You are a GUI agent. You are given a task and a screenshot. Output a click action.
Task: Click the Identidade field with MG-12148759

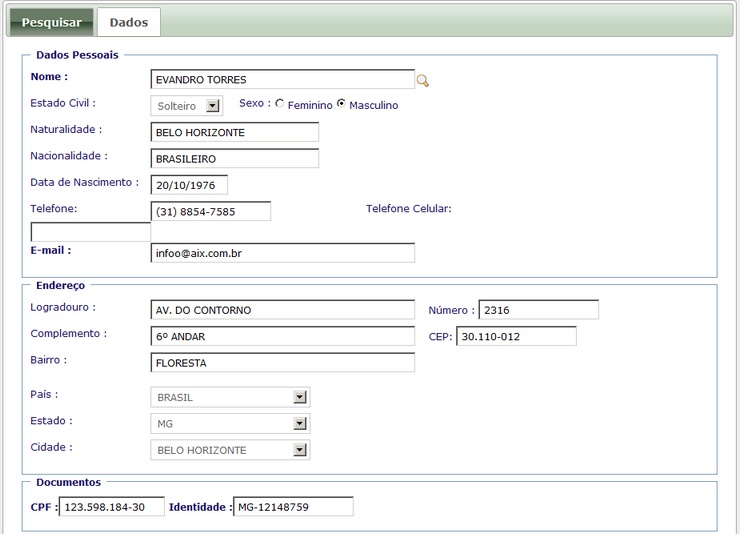(x=292, y=507)
